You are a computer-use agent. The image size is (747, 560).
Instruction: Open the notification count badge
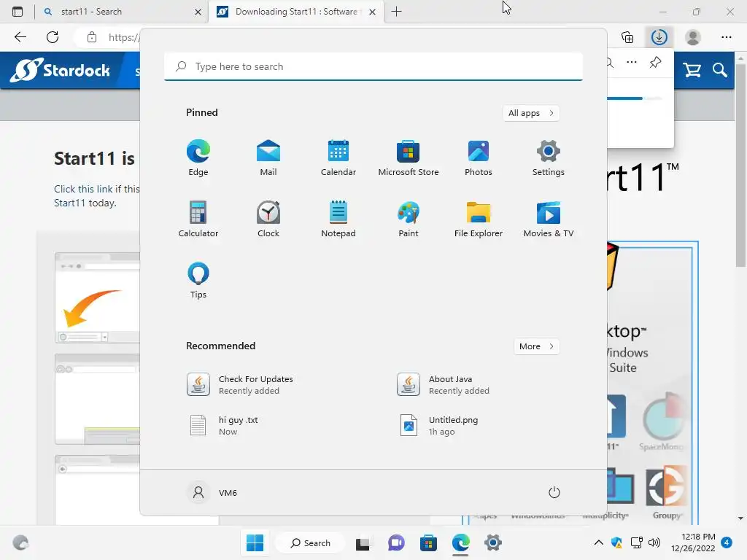(727, 542)
